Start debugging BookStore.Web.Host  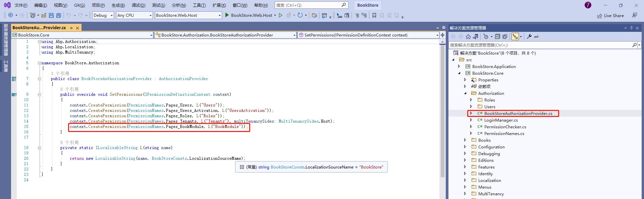[x=249, y=15]
